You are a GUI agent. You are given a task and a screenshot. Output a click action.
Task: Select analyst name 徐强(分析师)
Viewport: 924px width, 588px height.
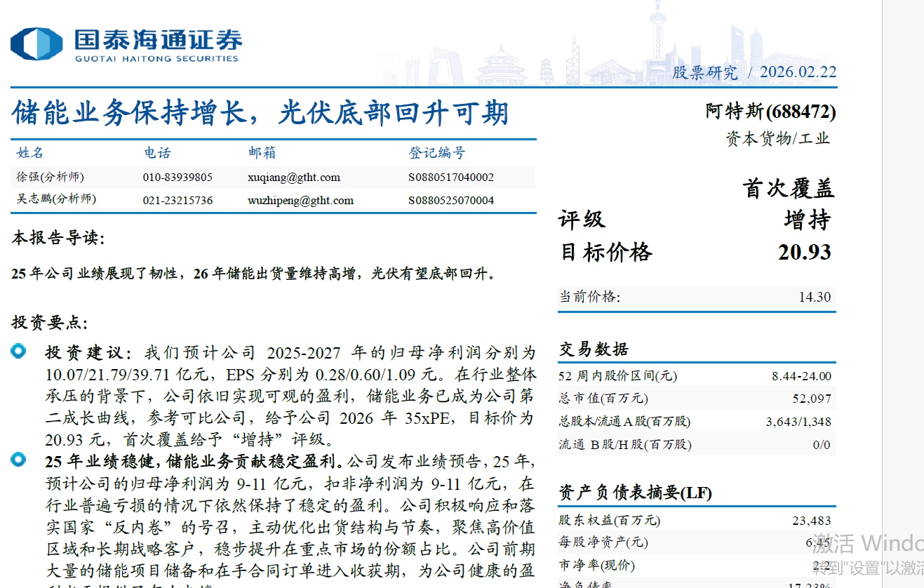click(50, 177)
